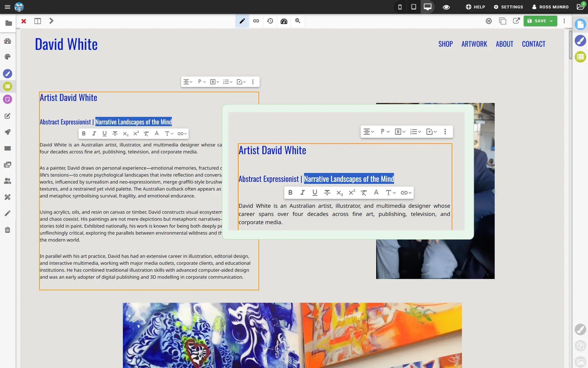Open the text color picker (A icon)
Screen dimensions: 588x368
[156, 134]
